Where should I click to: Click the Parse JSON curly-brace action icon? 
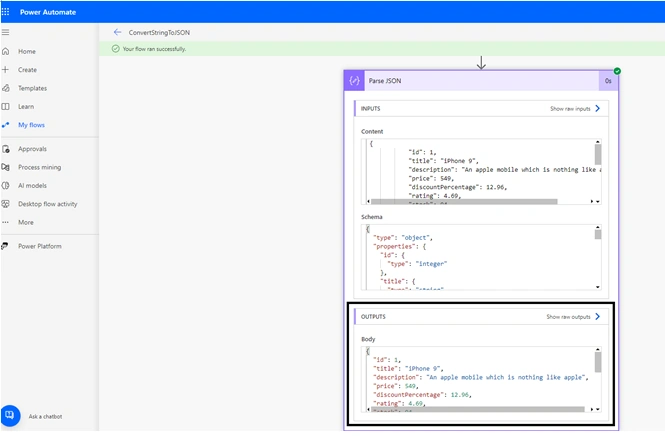tap(354, 81)
